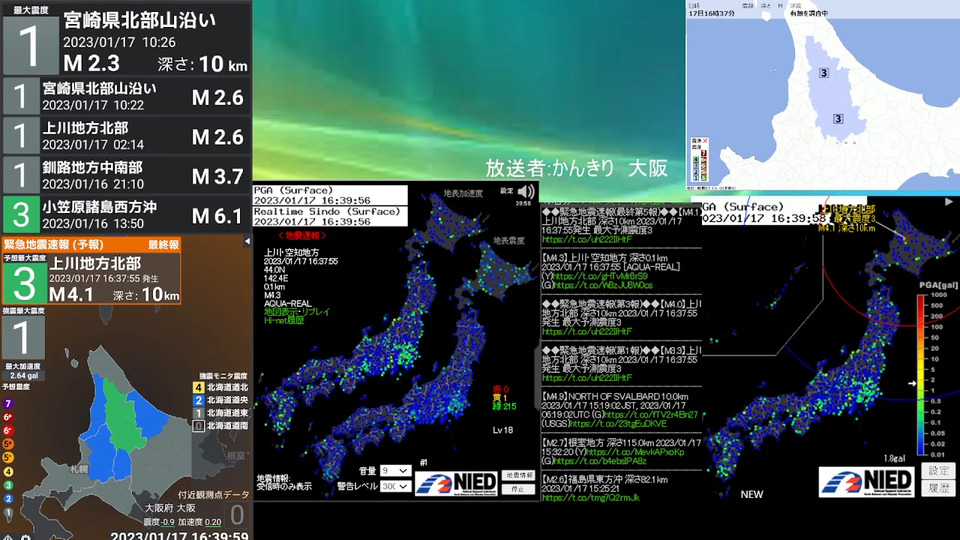Image resolution: width=960 pixels, height=540 pixels.
Task: Open the (G) link in the M4.3 AQUA-REAL entry
Action: pos(602,285)
